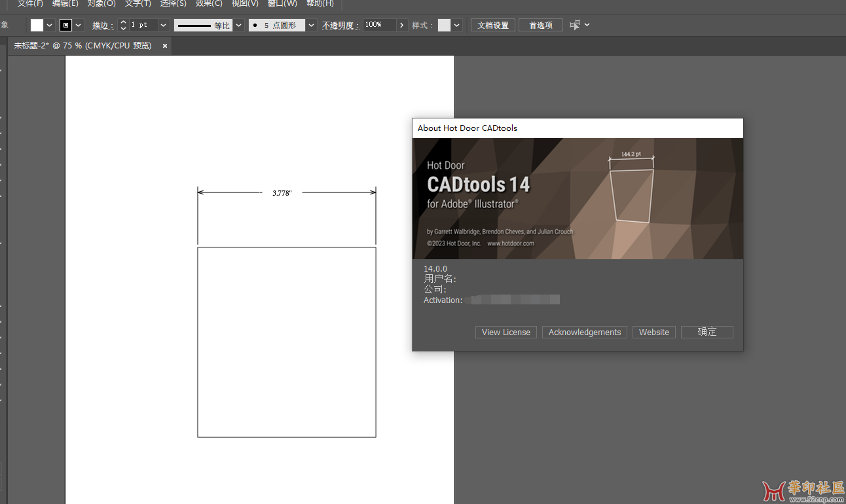Image resolution: width=846 pixels, height=504 pixels.
Task: Click the 100% opacity field
Action: (x=379, y=25)
